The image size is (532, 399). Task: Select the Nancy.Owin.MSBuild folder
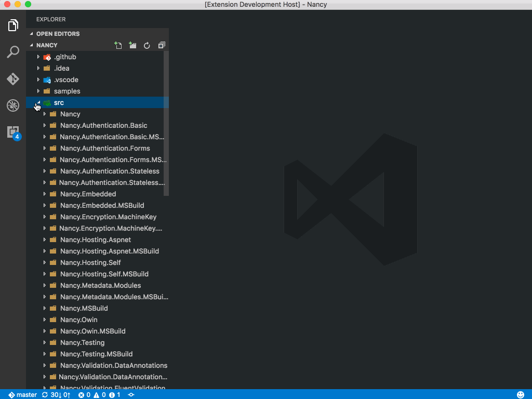[x=97, y=331]
